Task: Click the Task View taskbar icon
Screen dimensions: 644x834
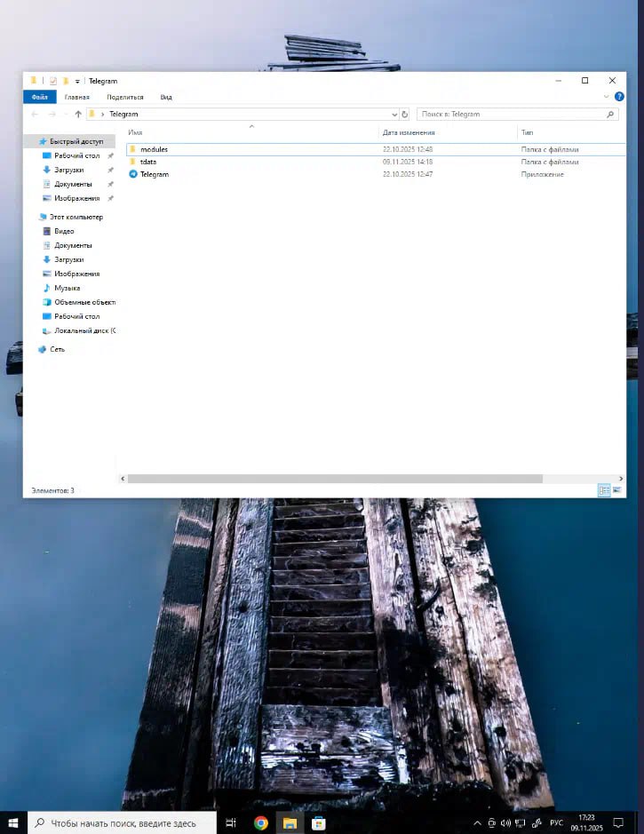Action: (x=230, y=822)
